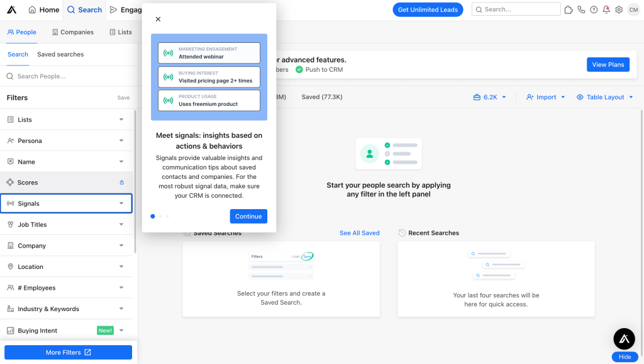Expand the Location filter arrow
Image resolution: width=644 pixels, height=364 pixels.
pyautogui.click(x=121, y=266)
